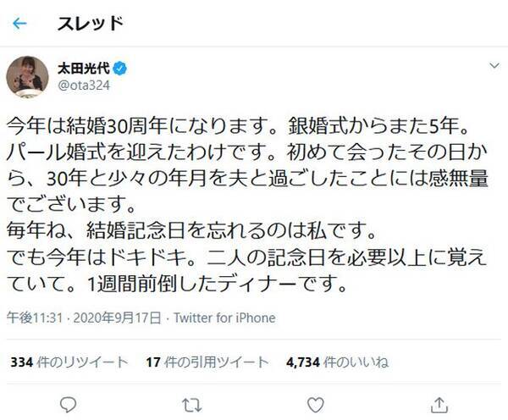Expand the tweet options chevron
Image resolution: width=508 pixels, height=420 pixels.
coord(493,66)
